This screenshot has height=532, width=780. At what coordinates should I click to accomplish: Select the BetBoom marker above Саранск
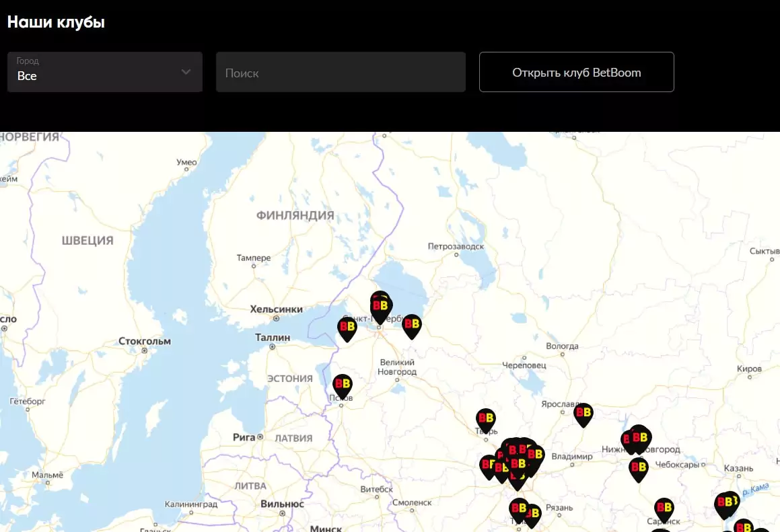(664, 510)
